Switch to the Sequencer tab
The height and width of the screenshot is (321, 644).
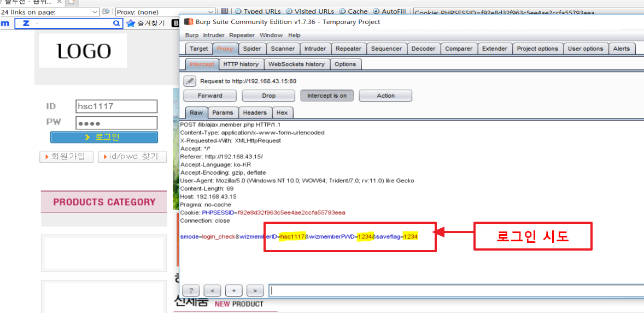click(x=386, y=49)
